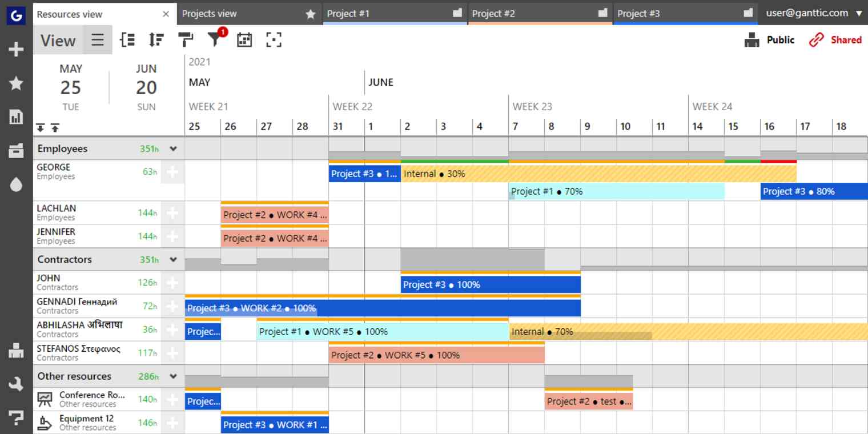Collapse the Contractors resource group

[174, 259]
